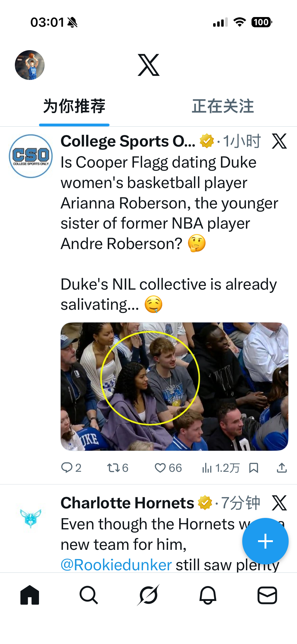The height and width of the screenshot is (644, 297).
Task: Switch to the 为你推荐 tab
Action: tap(74, 107)
